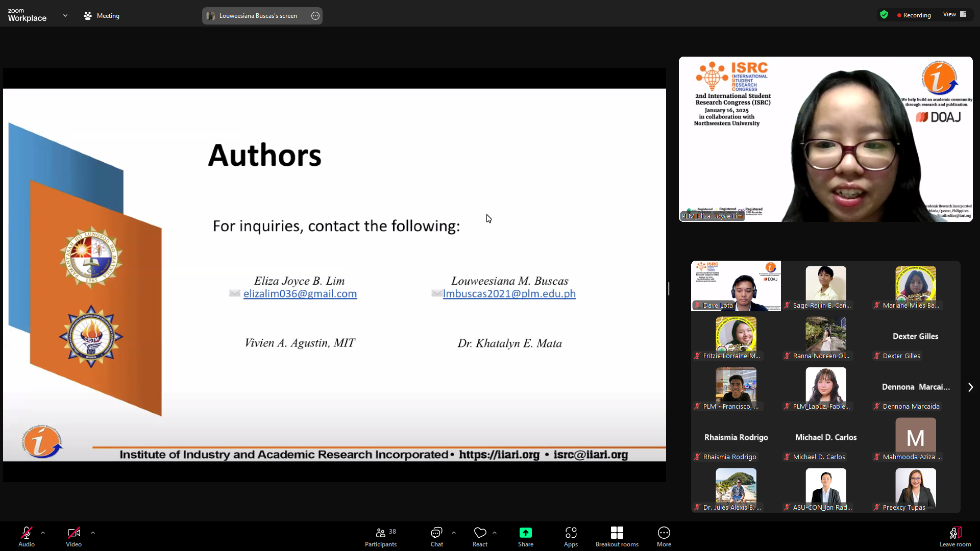Open shared screen options ellipsis
980x551 pixels.
point(315,16)
